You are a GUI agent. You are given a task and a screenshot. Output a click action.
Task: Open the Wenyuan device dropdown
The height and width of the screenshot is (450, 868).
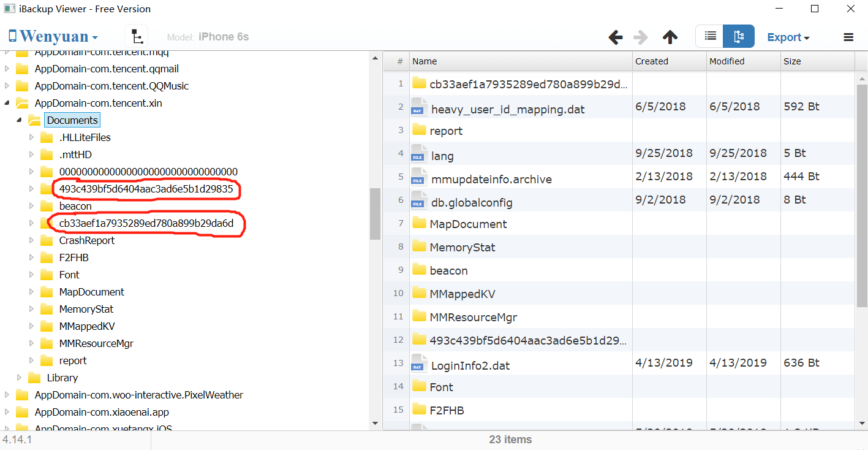[x=53, y=37]
